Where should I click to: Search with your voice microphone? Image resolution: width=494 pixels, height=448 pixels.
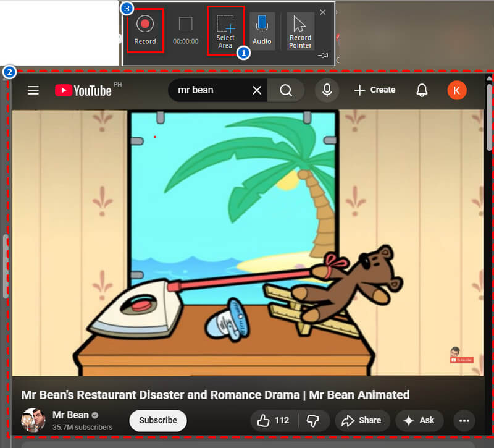[327, 90]
